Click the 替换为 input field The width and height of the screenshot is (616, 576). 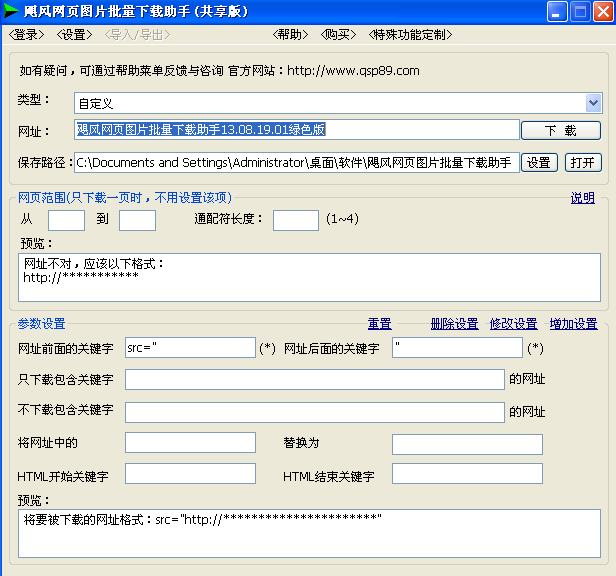[467, 444]
